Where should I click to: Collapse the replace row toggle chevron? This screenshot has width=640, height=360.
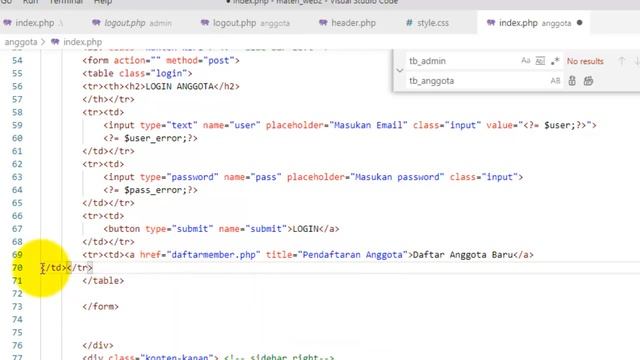pos(400,71)
